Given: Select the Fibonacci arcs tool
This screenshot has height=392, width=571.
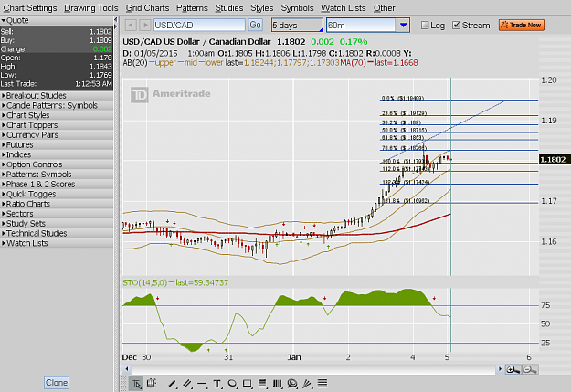Looking at the screenshot, I should point(292,384).
